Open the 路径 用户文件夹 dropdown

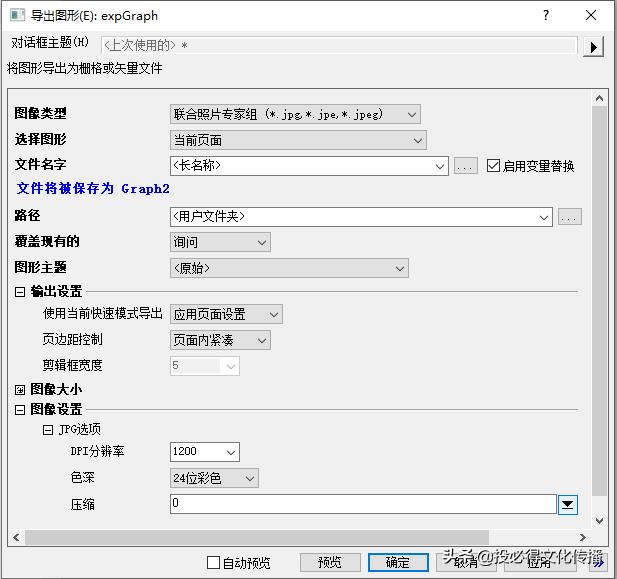(x=361, y=217)
